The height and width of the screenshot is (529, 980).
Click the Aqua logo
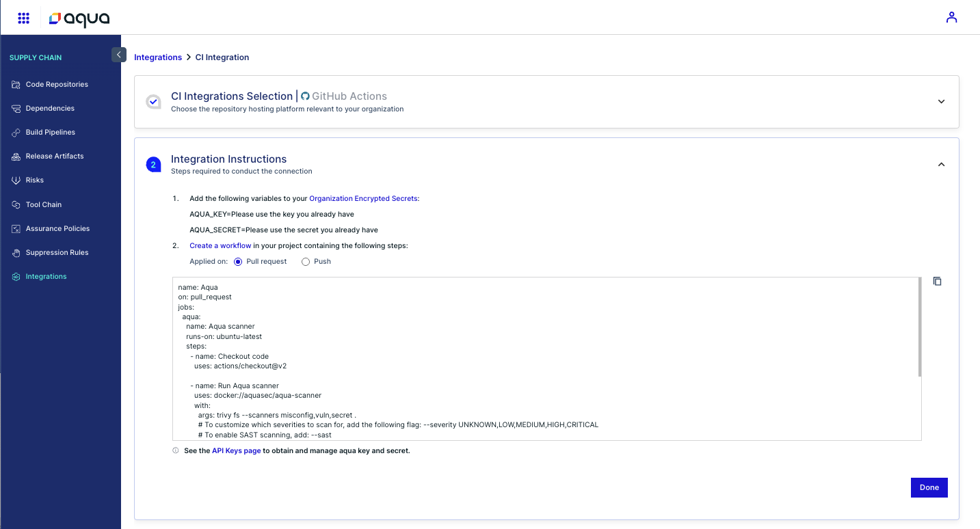[79, 18]
